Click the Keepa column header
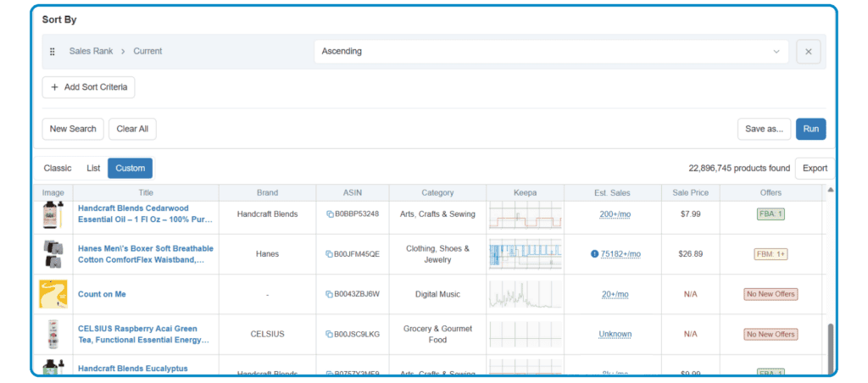 click(x=526, y=192)
